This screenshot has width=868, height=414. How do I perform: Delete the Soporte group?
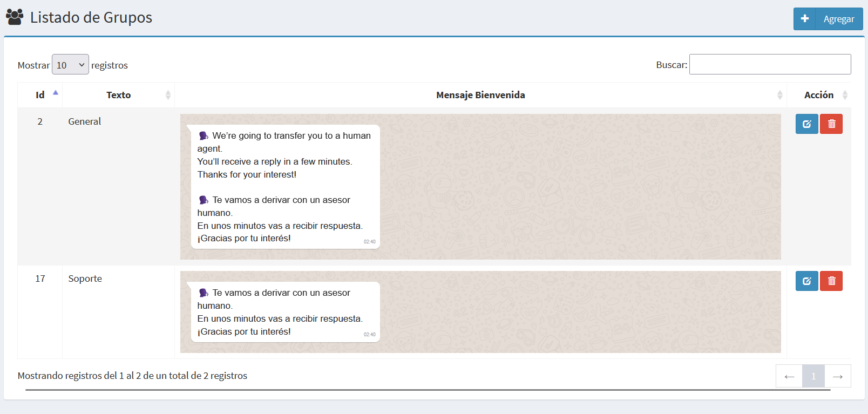pos(831,281)
